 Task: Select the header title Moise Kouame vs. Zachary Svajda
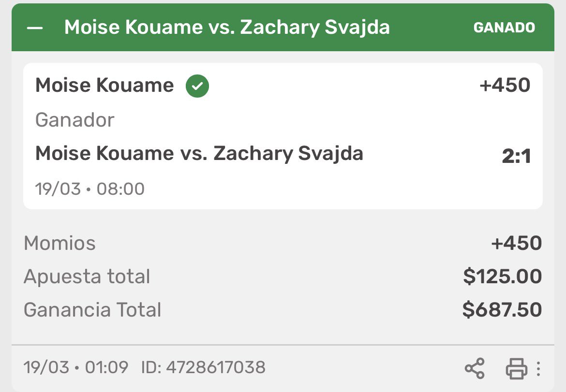[x=227, y=28]
